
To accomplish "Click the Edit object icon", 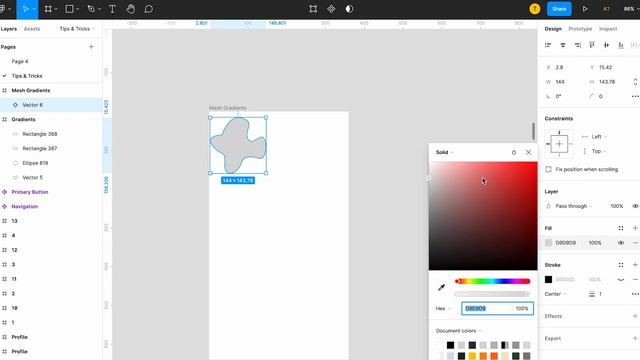I will coord(313,9).
